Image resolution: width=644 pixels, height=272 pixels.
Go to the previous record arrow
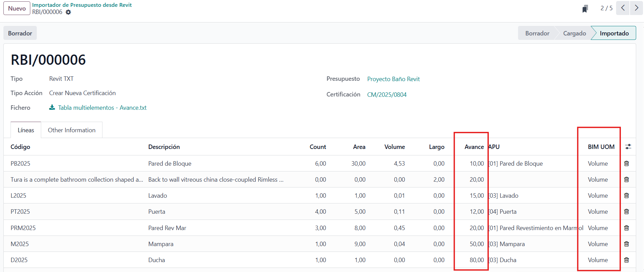point(623,8)
